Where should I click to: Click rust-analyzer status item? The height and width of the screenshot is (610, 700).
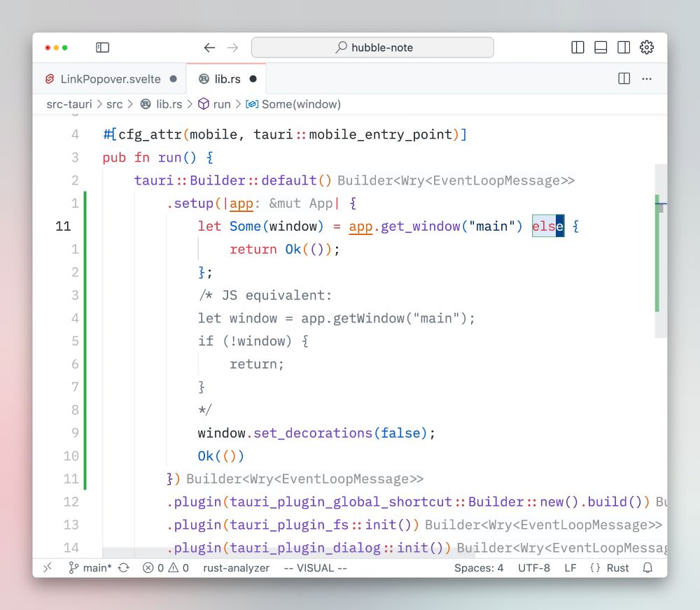pyautogui.click(x=236, y=567)
